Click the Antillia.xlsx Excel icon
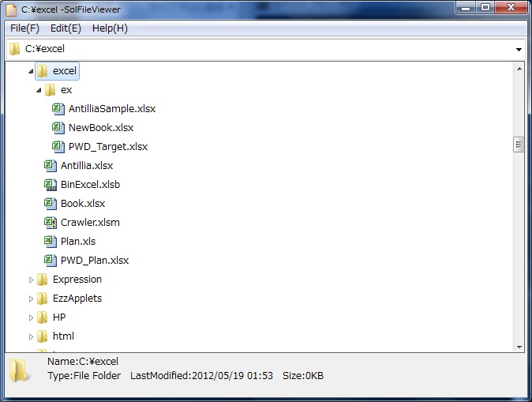 (x=51, y=166)
